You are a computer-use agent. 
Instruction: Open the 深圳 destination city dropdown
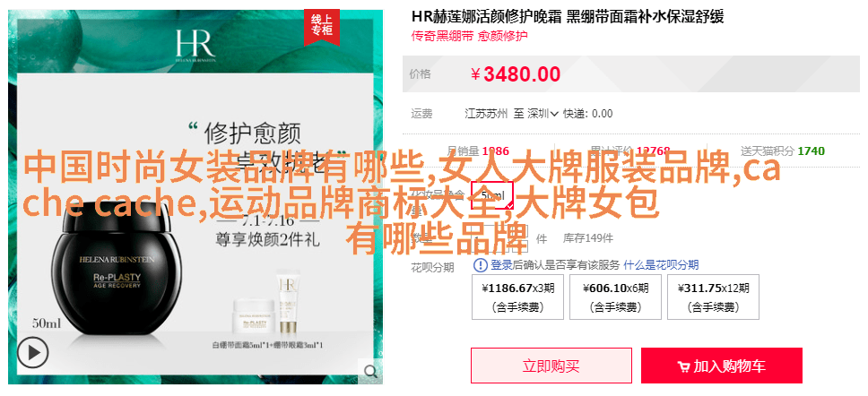tap(542, 114)
